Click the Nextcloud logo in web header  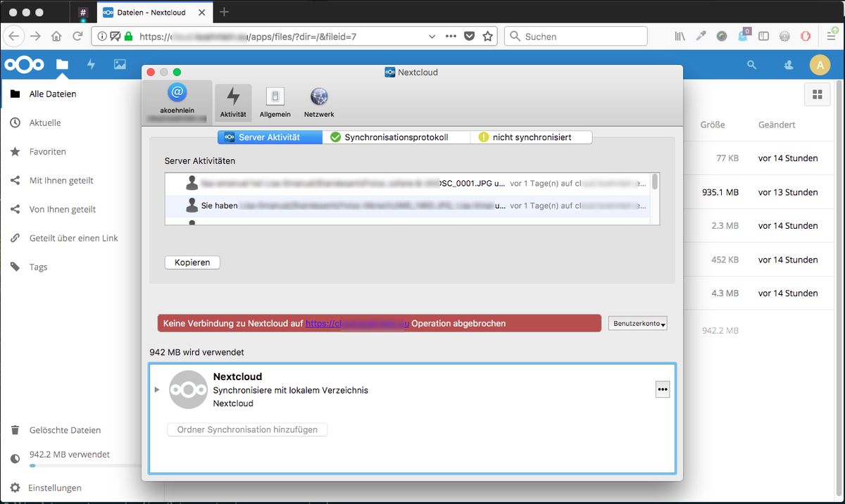24,65
